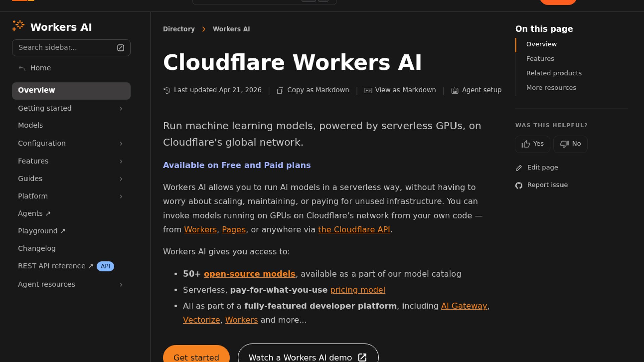Vote No for page helpfulness

pyautogui.click(x=570, y=144)
